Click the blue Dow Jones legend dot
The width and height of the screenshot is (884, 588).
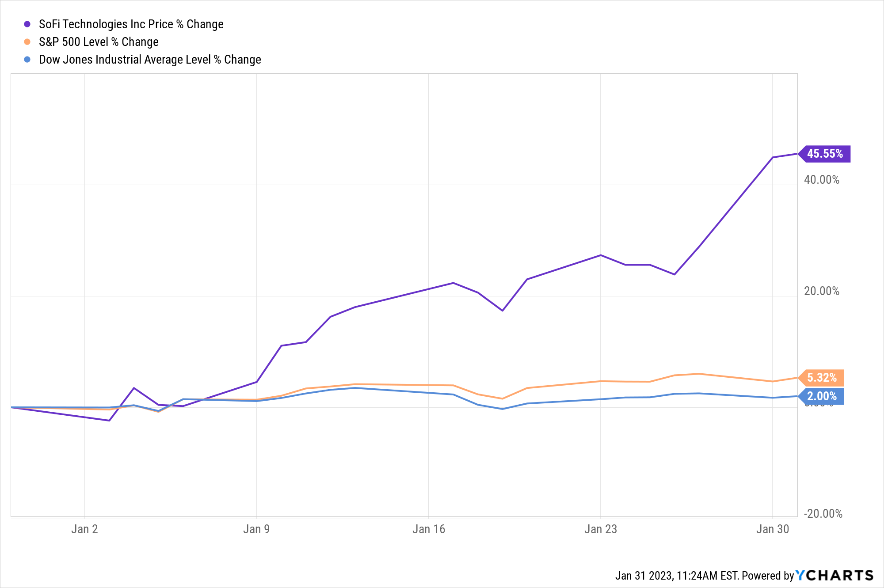(x=27, y=60)
